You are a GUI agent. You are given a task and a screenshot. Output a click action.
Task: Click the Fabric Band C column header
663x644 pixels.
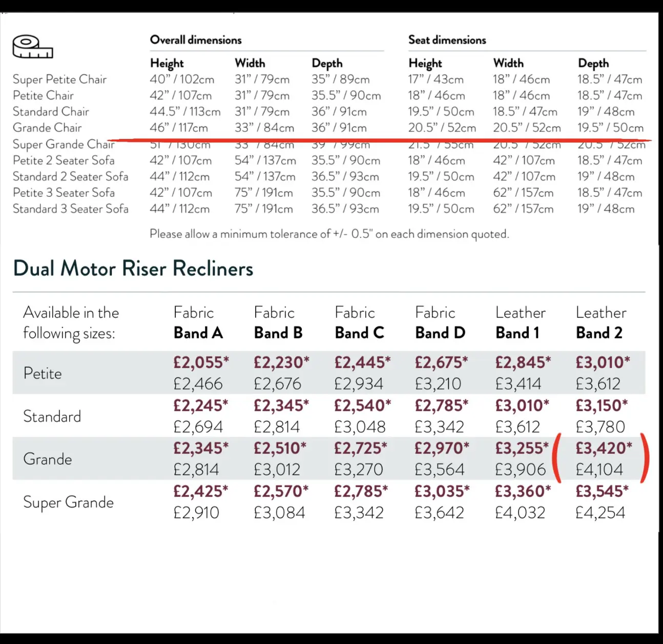coord(359,323)
